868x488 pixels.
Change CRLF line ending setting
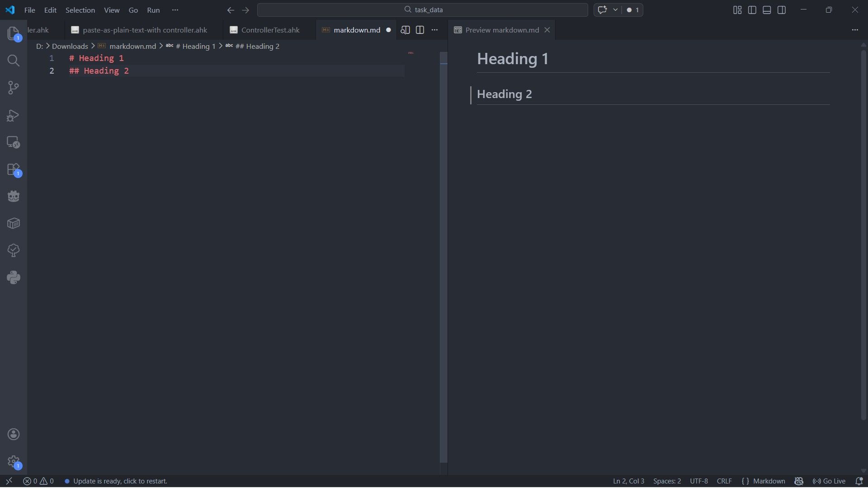pyautogui.click(x=724, y=481)
